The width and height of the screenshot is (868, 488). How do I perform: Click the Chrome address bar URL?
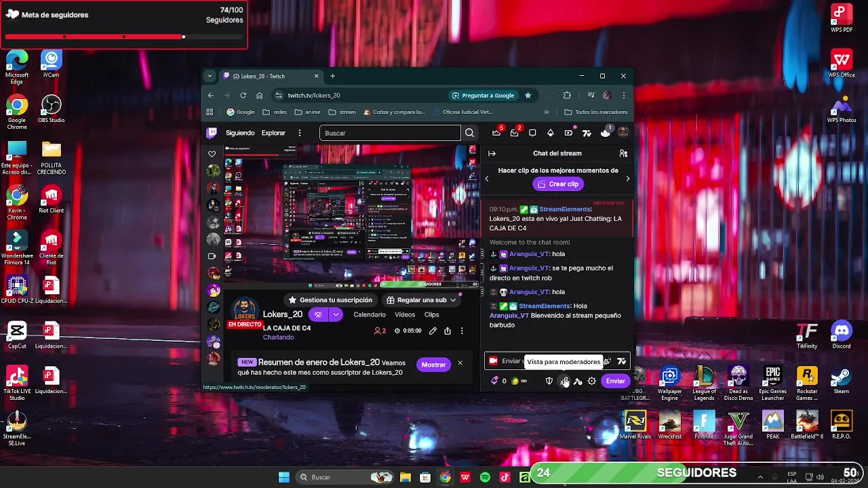point(314,96)
